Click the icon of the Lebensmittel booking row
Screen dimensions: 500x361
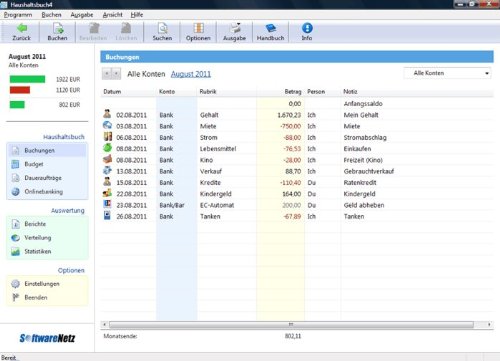pyautogui.click(x=107, y=148)
